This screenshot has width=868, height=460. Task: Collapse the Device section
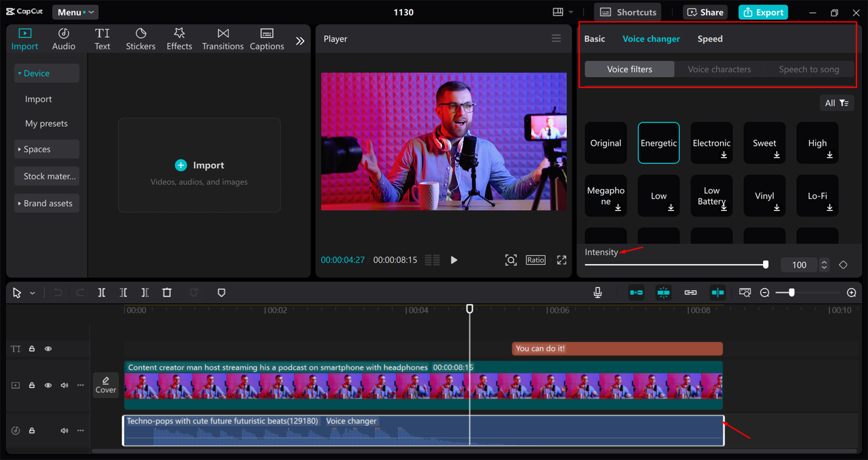[47, 73]
